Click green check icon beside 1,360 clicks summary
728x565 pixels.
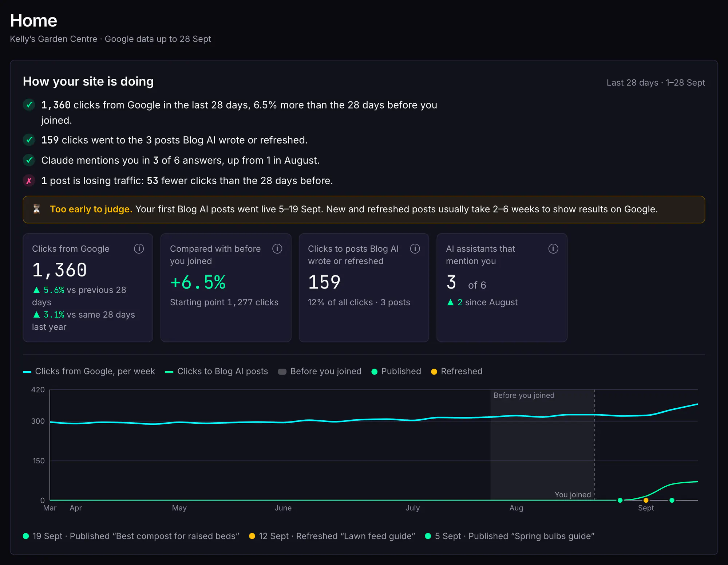coord(29,105)
